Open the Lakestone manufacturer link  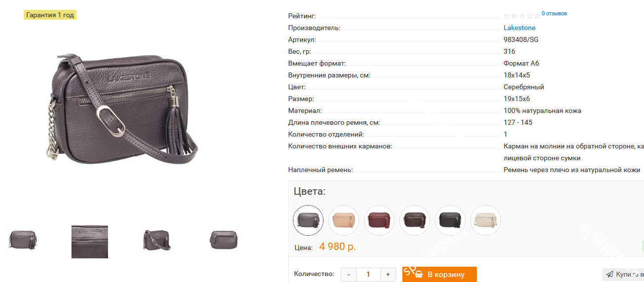tap(519, 28)
